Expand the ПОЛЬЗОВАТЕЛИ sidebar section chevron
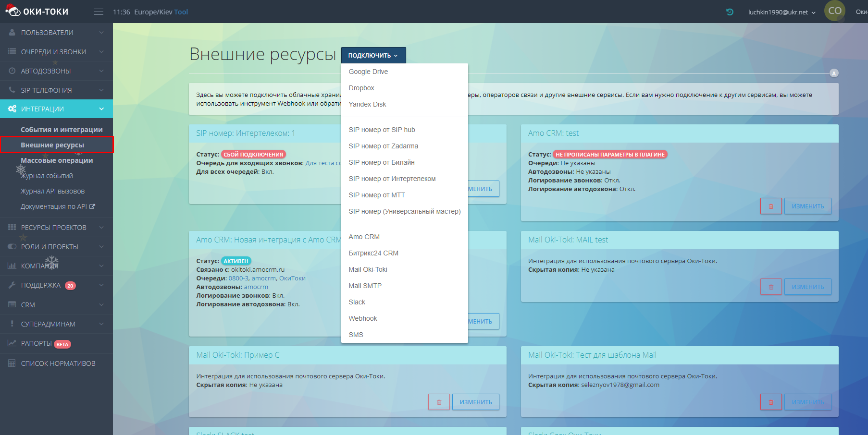Image resolution: width=868 pixels, height=435 pixels. [101, 33]
